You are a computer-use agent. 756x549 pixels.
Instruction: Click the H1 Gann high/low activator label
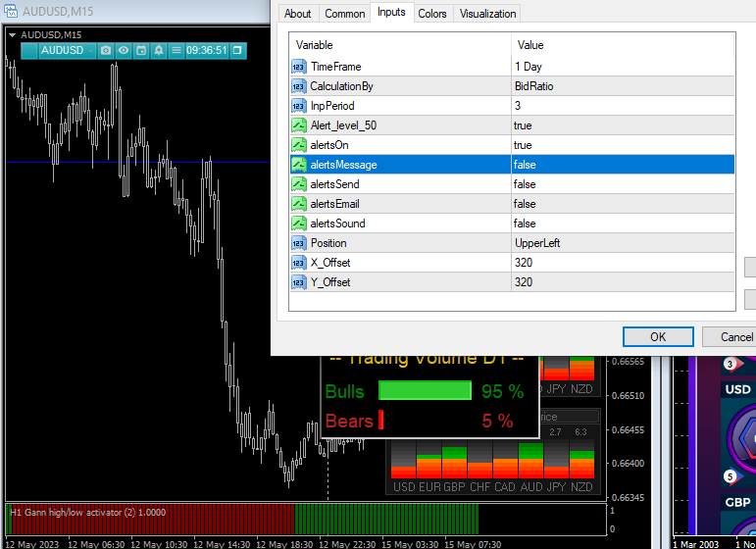tap(87, 513)
